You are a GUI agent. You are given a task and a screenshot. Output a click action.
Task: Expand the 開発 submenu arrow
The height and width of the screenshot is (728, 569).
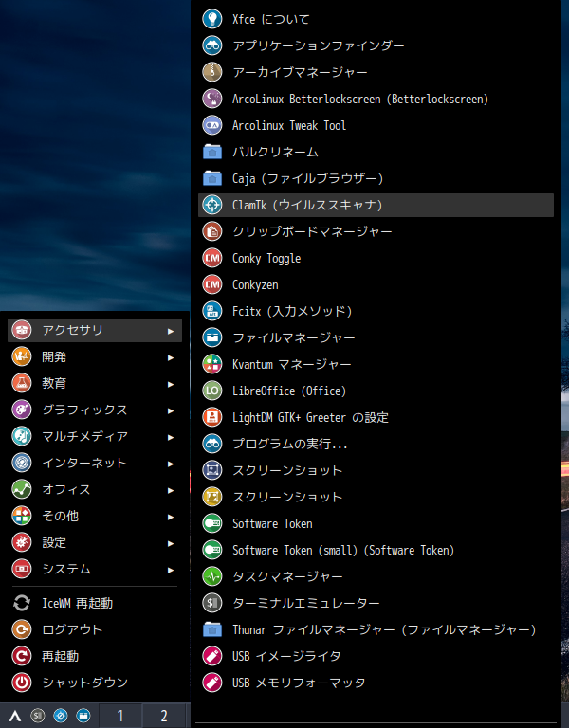[171, 357]
